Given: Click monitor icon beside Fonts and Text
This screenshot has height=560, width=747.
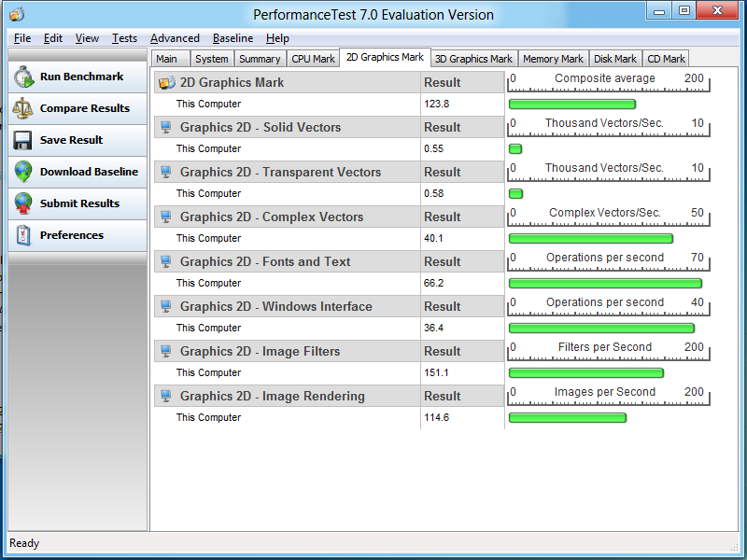Looking at the screenshot, I should pyautogui.click(x=166, y=261).
